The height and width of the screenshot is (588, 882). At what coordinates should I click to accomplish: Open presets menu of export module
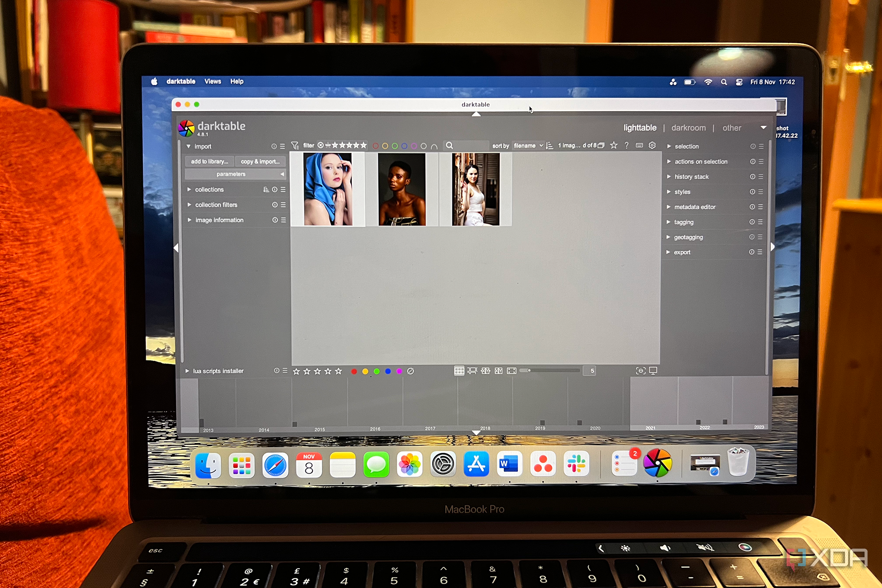pyautogui.click(x=760, y=252)
